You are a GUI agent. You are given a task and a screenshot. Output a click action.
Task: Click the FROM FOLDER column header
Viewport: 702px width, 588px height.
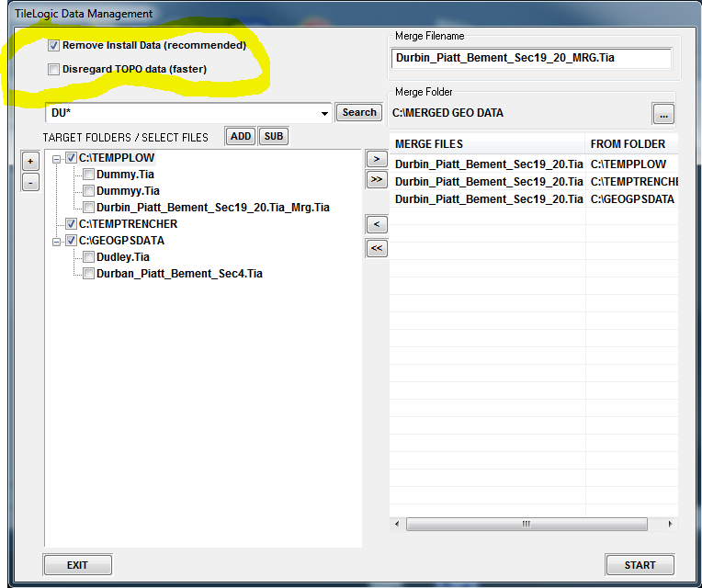pyautogui.click(x=630, y=144)
